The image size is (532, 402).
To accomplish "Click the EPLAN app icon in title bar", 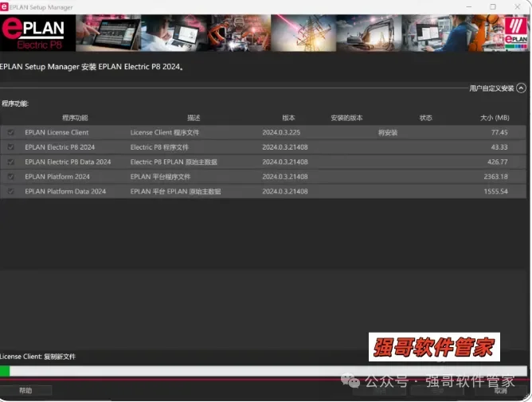I will click(4, 7).
